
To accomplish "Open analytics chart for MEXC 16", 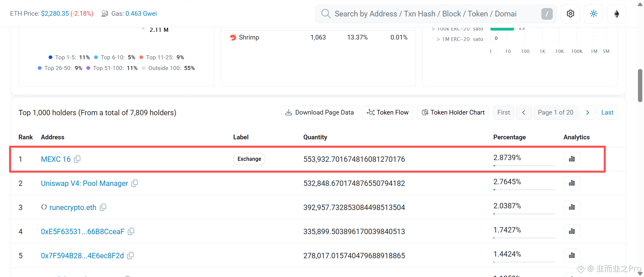I will pyautogui.click(x=572, y=159).
